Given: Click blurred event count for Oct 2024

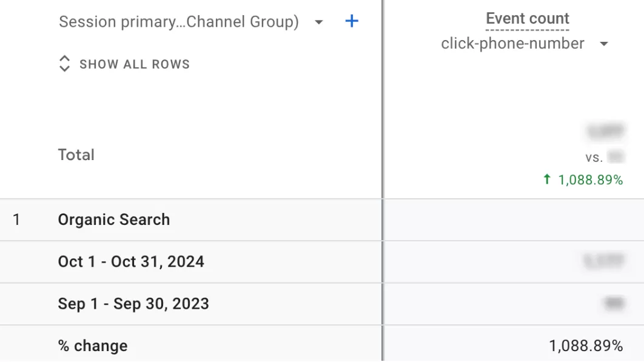Looking at the screenshot, I should 604,261.
